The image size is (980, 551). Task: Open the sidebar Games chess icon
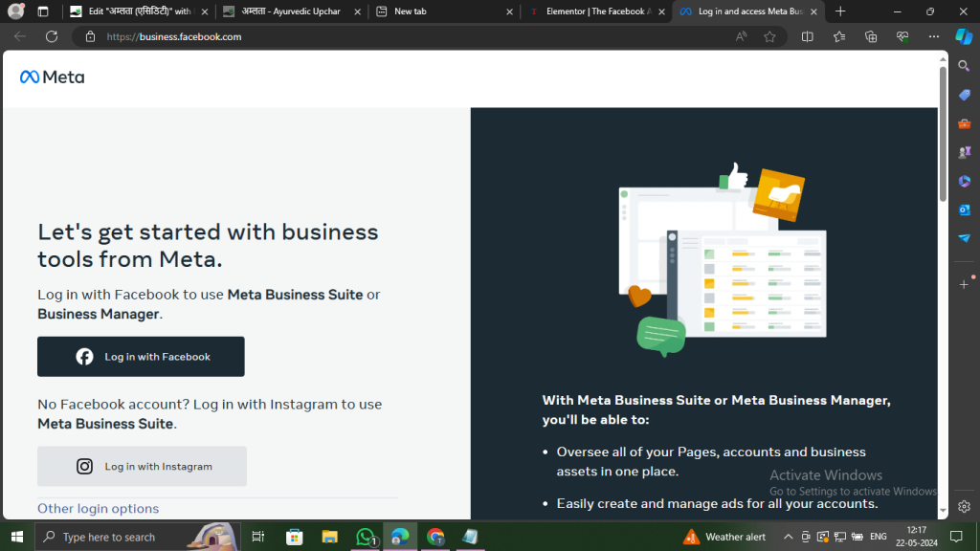[x=965, y=152]
